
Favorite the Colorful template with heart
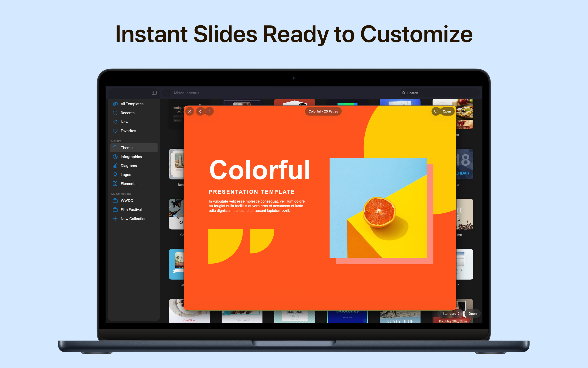click(436, 111)
